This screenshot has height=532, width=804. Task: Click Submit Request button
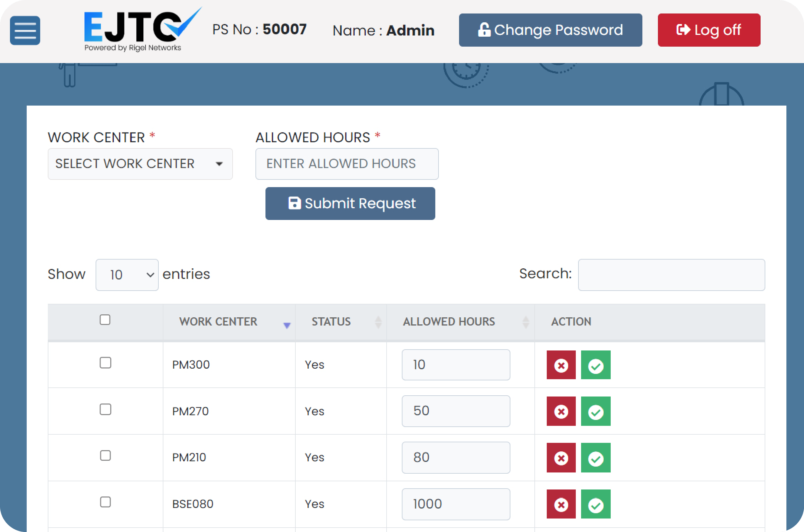(350, 204)
